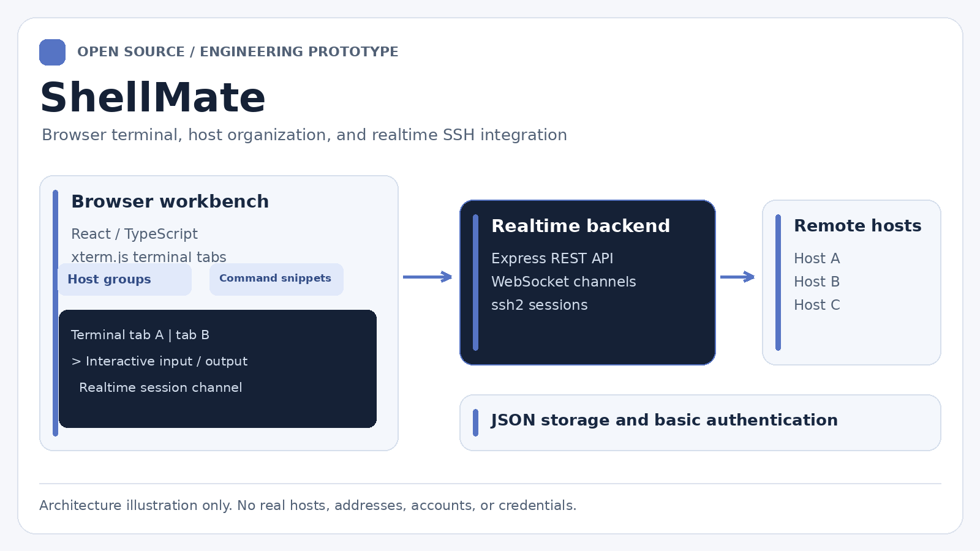Select 'Host C' in Remote hosts
Screen dimensions: 980x551
pos(816,305)
